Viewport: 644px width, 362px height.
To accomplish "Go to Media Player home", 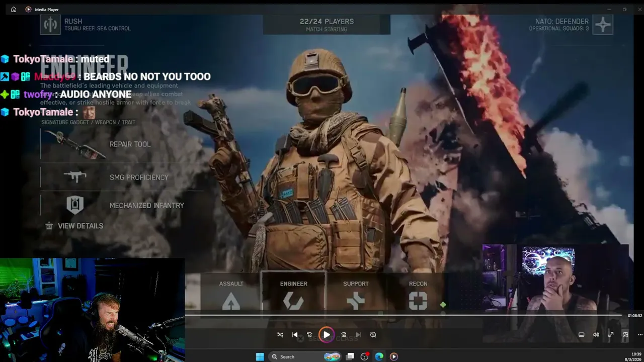I will [14, 9].
